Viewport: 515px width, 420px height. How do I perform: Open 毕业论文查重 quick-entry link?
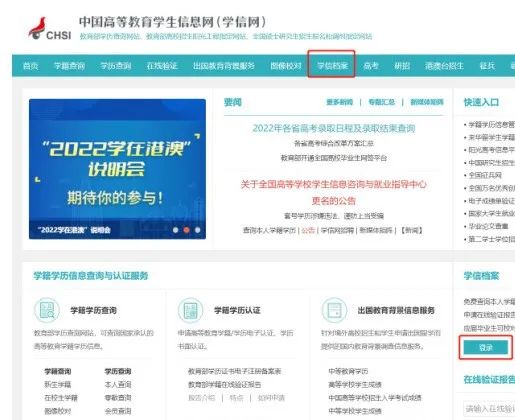point(488,226)
